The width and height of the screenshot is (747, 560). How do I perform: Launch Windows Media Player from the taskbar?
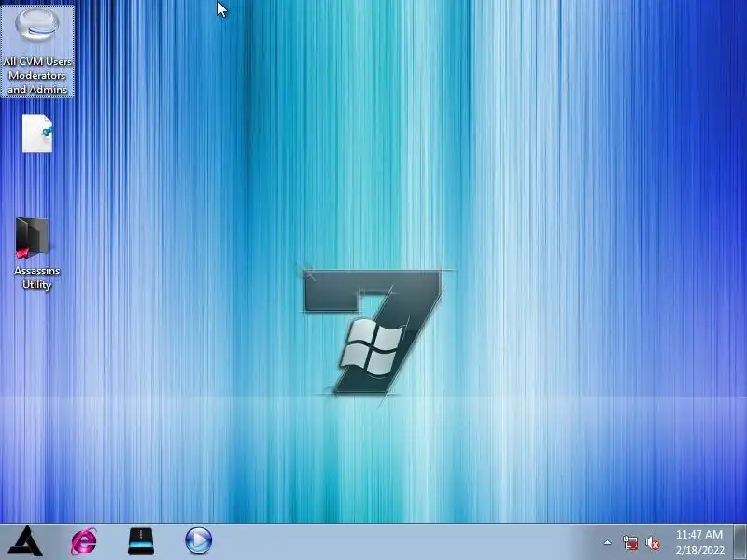[198, 540]
